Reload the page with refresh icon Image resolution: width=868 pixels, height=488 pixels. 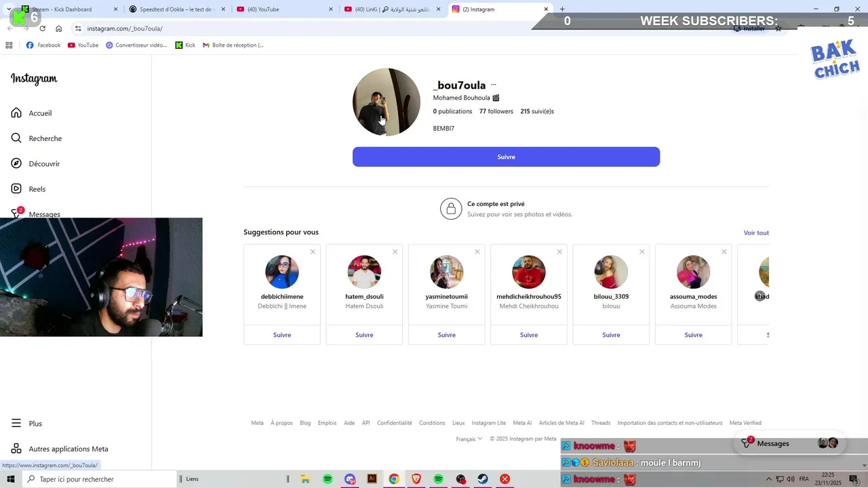[43, 28]
